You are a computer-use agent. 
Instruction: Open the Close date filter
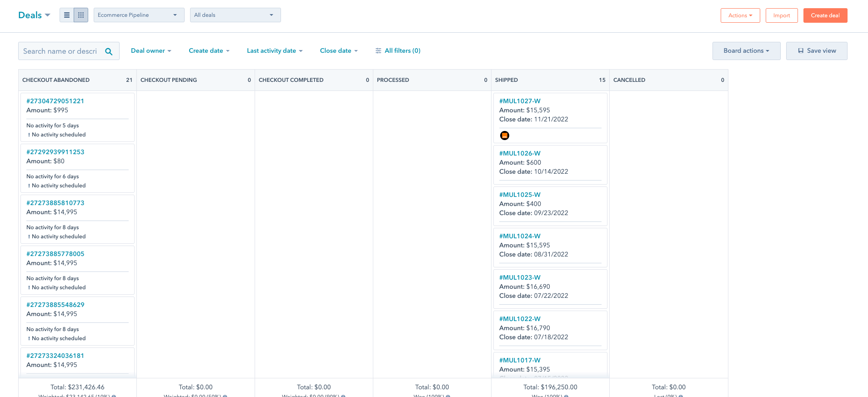point(339,50)
